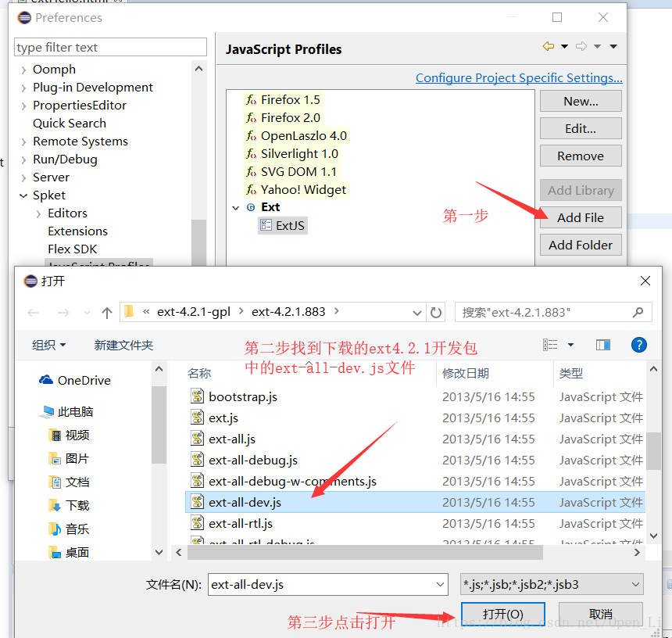Screen dimensions: 672x638
Task: Expand the PropertiesEditor node
Action: click(23, 106)
